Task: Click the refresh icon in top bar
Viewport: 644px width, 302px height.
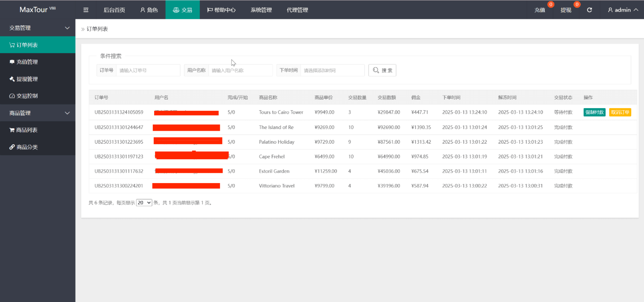Action: tap(589, 10)
